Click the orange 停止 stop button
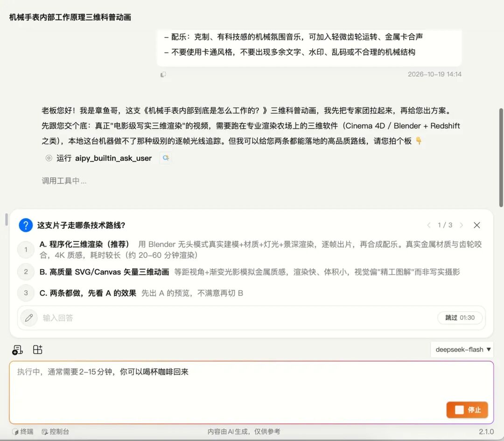The image size is (504, 441). [467, 410]
